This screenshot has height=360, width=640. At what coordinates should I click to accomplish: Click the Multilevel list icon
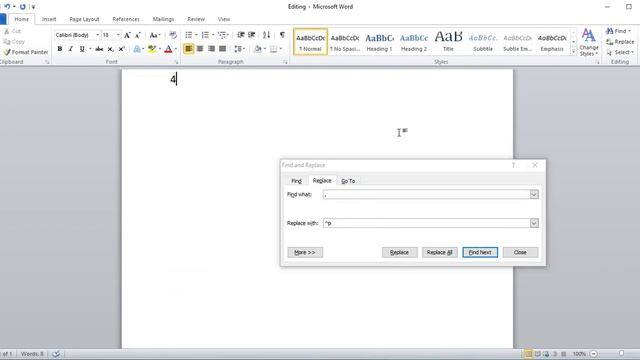[x=222, y=35]
